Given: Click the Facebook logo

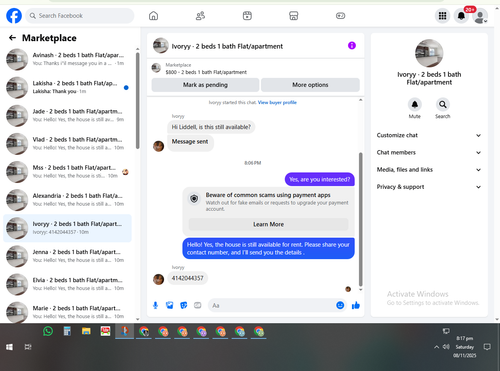Looking at the screenshot, I should tap(14, 16).
